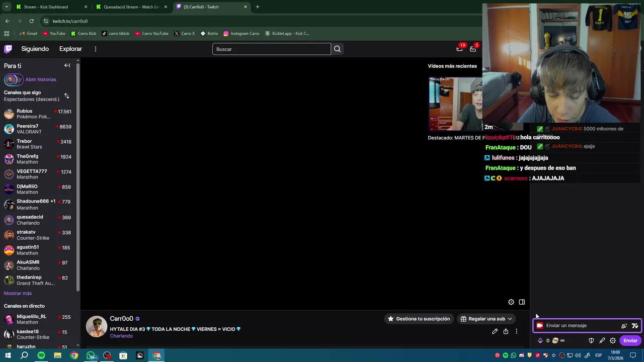Open Trebor Brawl Stars channel
Image resolution: width=644 pixels, height=362 pixels.
(x=38, y=144)
